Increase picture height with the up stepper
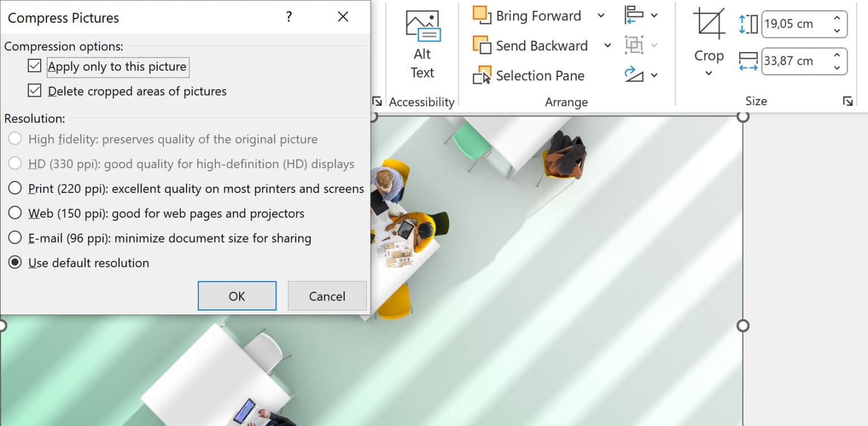This screenshot has width=868, height=426. (x=837, y=19)
